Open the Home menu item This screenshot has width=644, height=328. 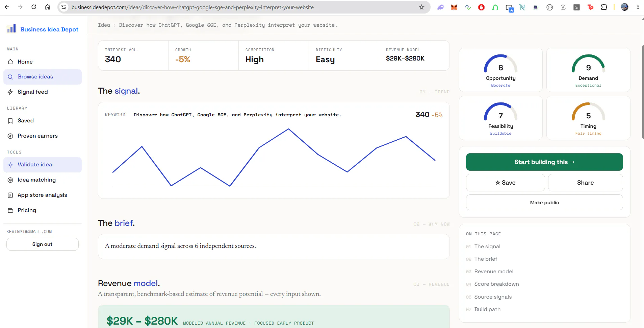[x=43, y=62]
